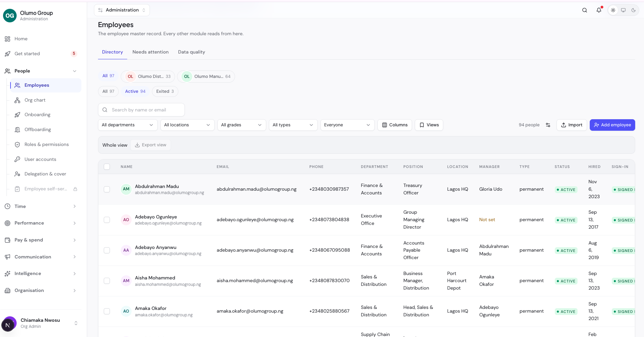Click the AM avatar of Abdulrahman Madu
This screenshot has height=337, width=644.
click(126, 189)
